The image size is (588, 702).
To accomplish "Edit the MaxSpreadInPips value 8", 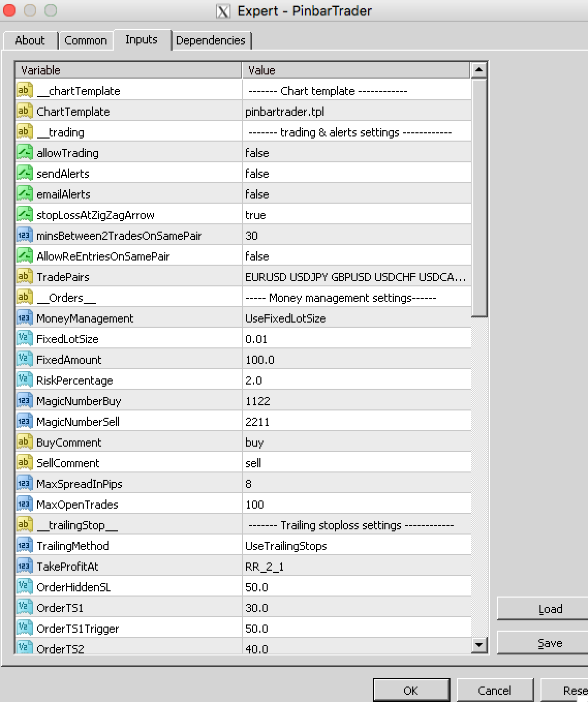I will (x=357, y=483).
